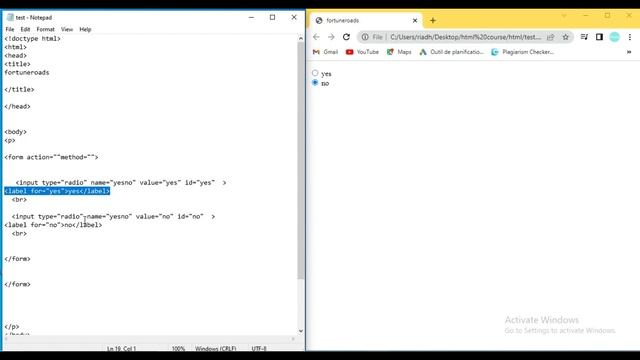Click the input radio value="yes" line
Image resolution: width=640 pixels, height=360 pixels.
click(x=121, y=183)
